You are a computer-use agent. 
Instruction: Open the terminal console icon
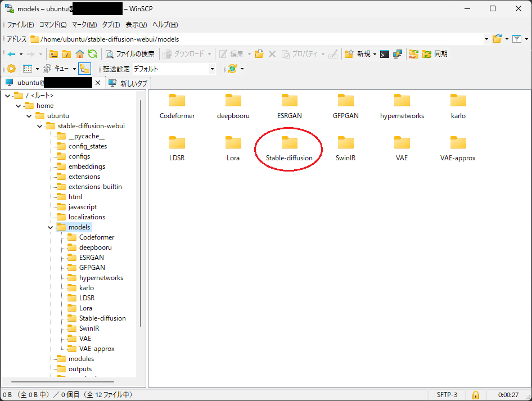385,54
